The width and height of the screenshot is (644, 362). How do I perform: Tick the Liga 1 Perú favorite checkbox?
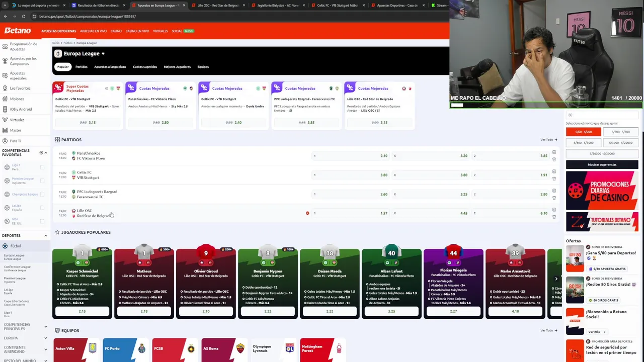42,167
